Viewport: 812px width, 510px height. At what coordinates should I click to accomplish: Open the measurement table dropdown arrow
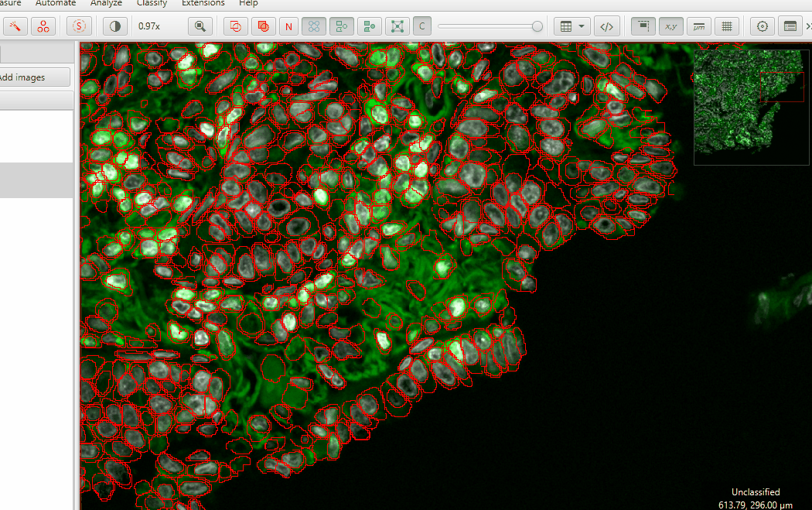[580, 26]
